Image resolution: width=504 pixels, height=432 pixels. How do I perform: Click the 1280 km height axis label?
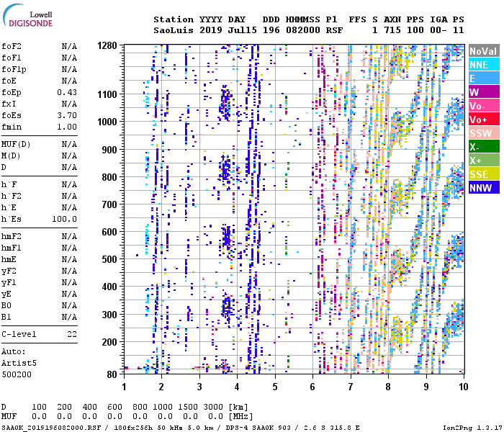[x=107, y=45]
